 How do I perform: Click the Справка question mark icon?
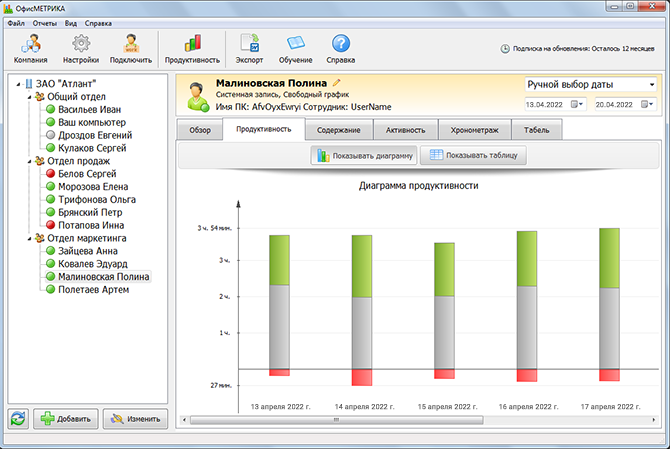tap(340, 47)
